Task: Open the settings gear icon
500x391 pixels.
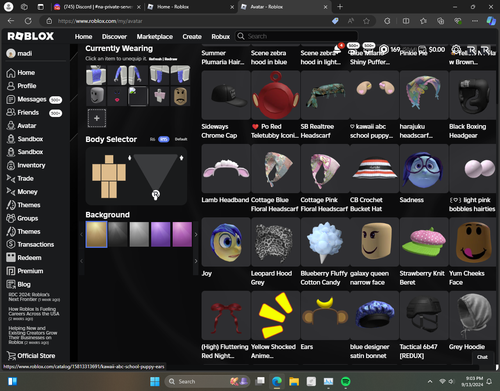Action: pos(456,49)
